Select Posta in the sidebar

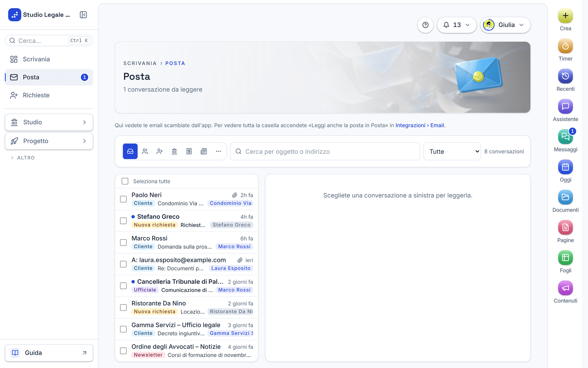coord(49,77)
